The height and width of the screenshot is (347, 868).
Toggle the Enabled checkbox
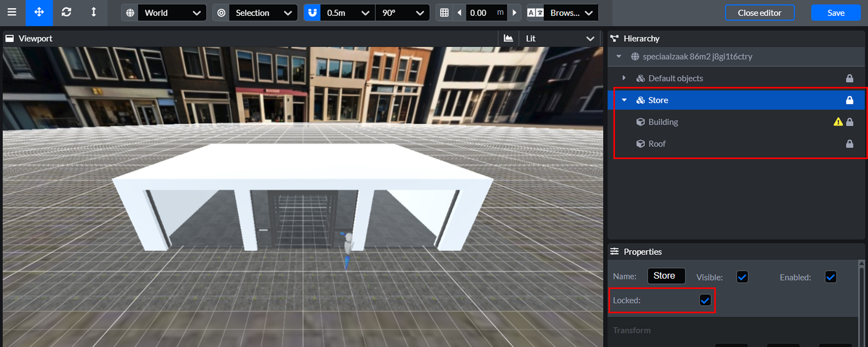point(830,277)
